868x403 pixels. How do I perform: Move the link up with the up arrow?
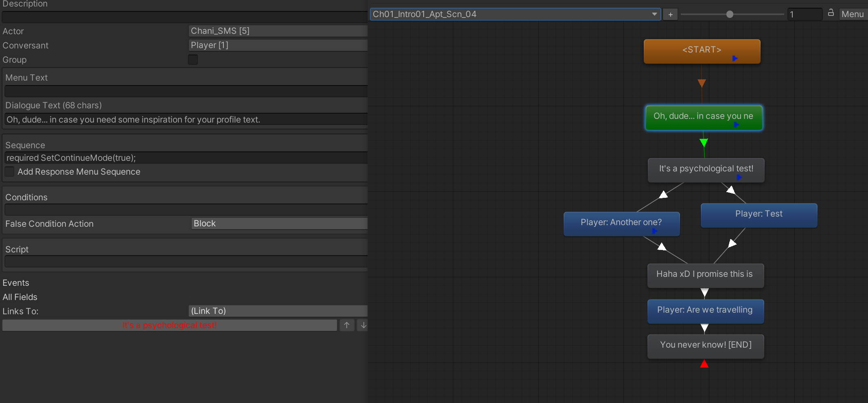click(x=347, y=325)
